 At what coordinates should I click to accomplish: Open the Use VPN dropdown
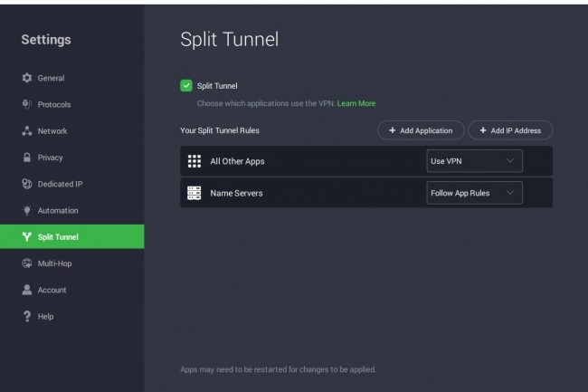pyautogui.click(x=474, y=161)
